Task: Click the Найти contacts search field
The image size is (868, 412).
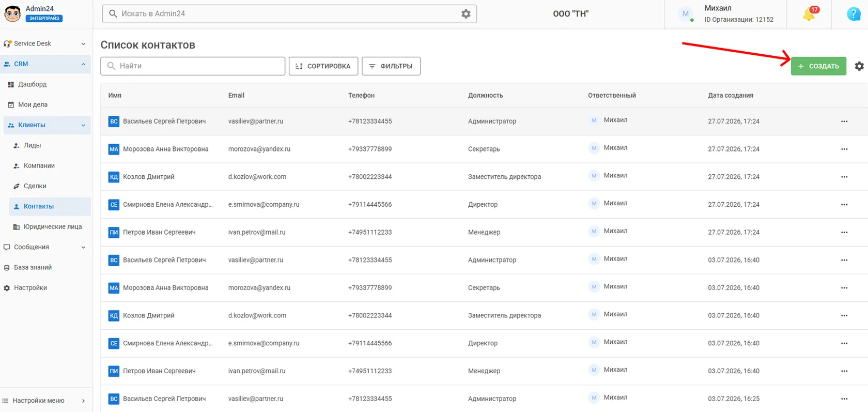Action: [193, 66]
